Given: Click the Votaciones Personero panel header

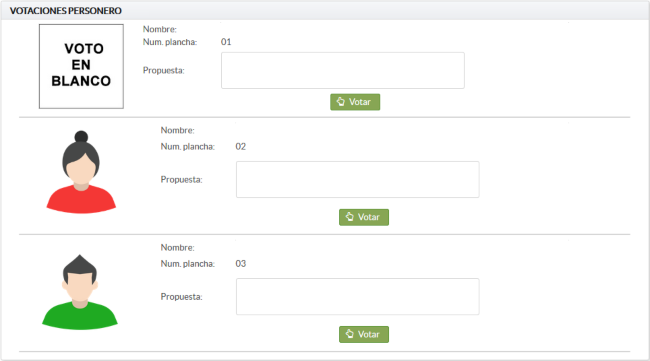Looking at the screenshot, I should click(325, 11).
